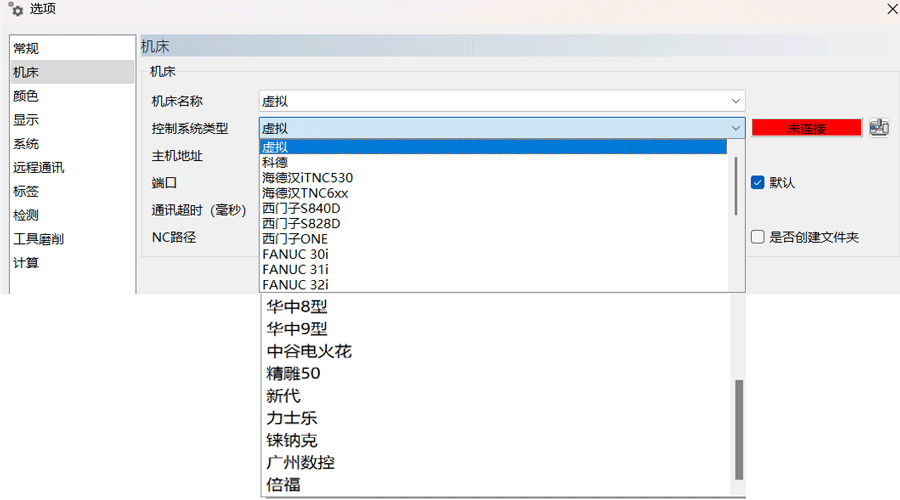This screenshot has width=900, height=500.
Task: Click the lower list scrollbar thumb
Action: (x=739, y=429)
